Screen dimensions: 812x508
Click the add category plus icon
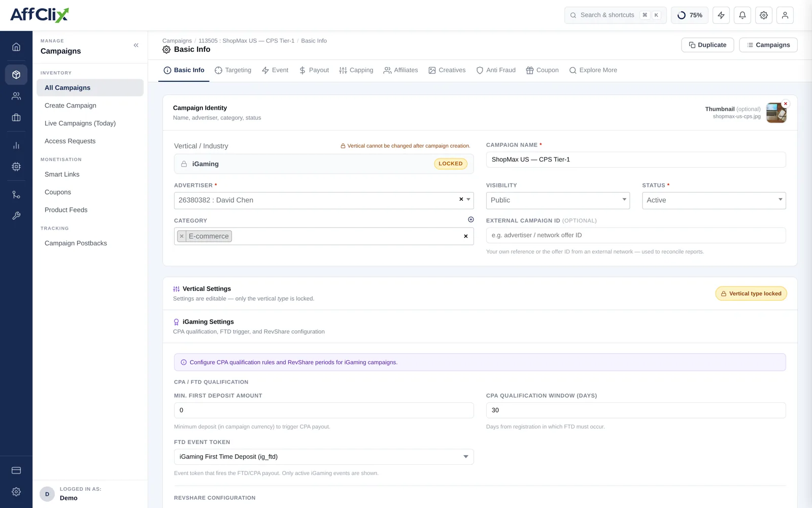(470, 219)
